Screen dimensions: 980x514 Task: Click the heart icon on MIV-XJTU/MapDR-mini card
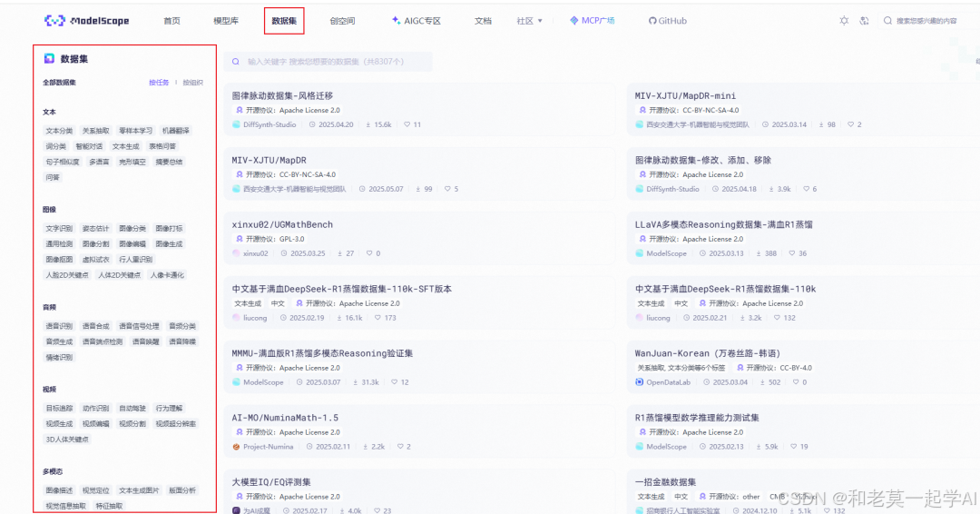850,124
